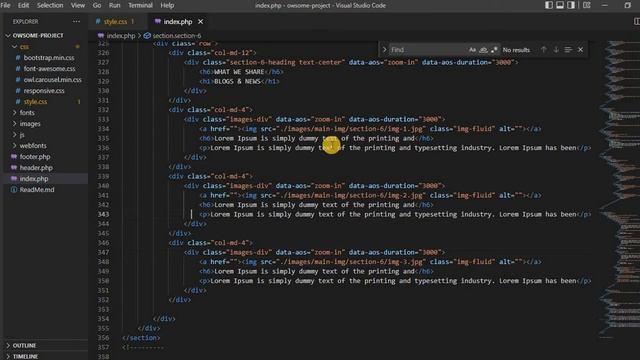Open responsive.css file

[x=44, y=91]
